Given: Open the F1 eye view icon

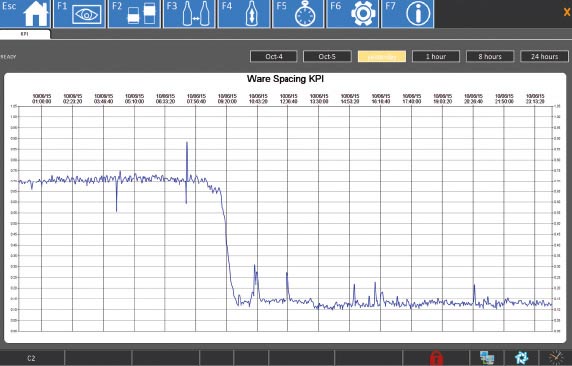Looking at the screenshot, I should click(x=80, y=14).
